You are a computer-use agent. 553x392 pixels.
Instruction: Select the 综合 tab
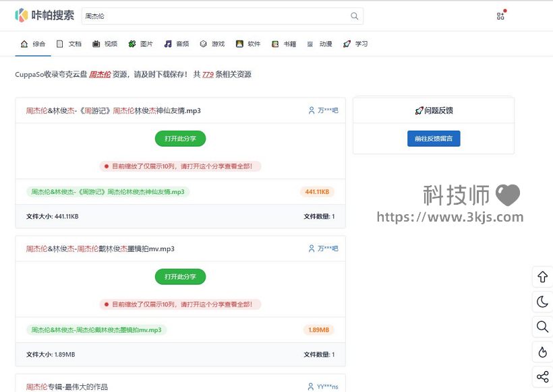click(33, 44)
